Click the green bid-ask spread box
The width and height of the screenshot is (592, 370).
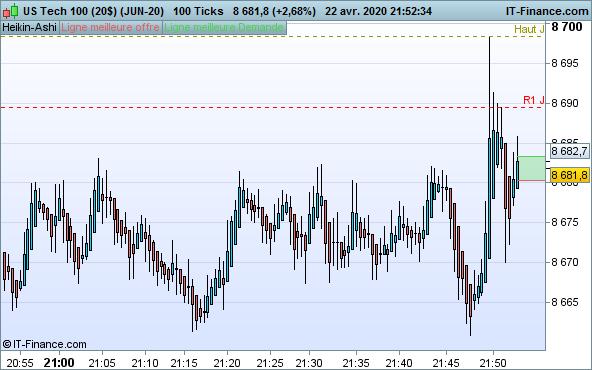pyautogui.click(x=531, y=168)
